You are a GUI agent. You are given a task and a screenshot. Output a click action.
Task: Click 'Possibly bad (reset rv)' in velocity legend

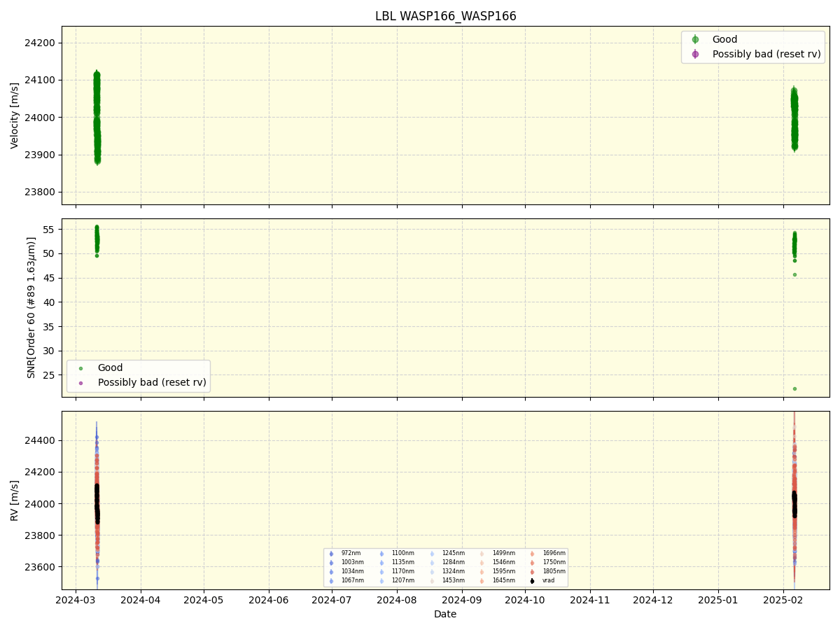(766, 54)
